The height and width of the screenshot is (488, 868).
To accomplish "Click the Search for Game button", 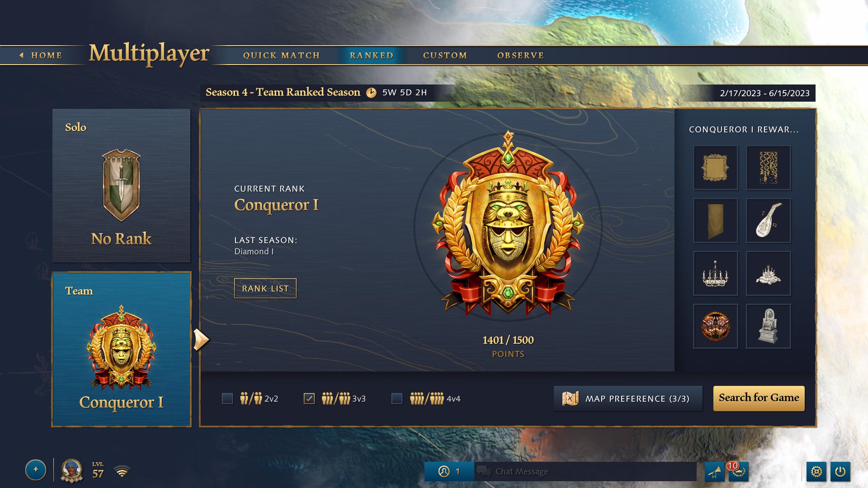I will click(x=759, y=398).
